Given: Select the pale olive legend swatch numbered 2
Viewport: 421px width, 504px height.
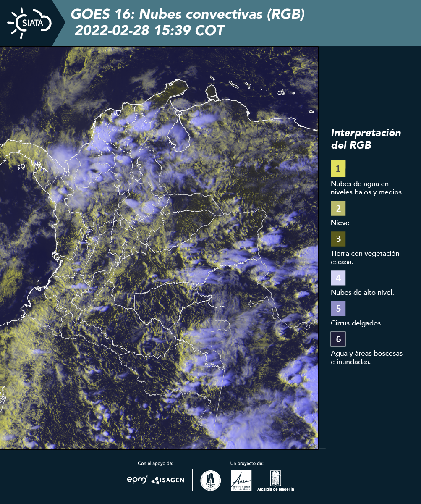Looking at the screenshot, I should pos(338,208).
